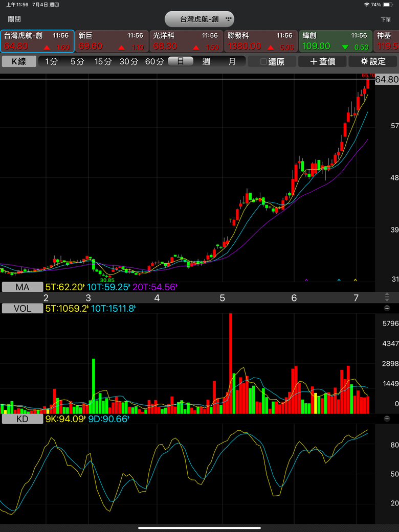Tap the 關閉 close button
This screenshot has width=399, height=532.
click(15, 19)
